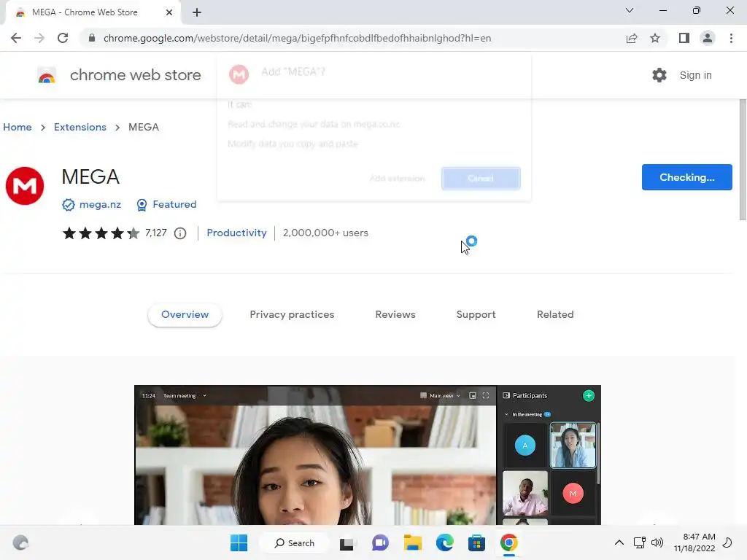Click Cancel in the Add MEGA dialog
This screenshot has height=560, width=747.
pos(481,179)
